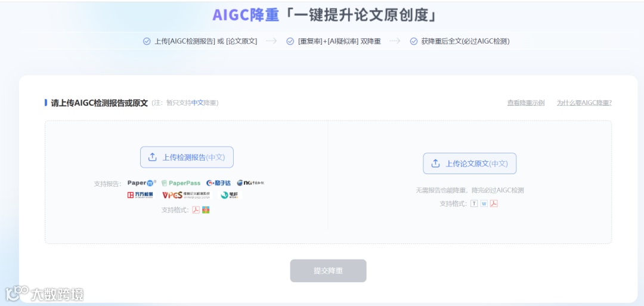Click the T text format icon
Image resolution: width=644 pixels, height=306 pixels.
coord(475,203)
